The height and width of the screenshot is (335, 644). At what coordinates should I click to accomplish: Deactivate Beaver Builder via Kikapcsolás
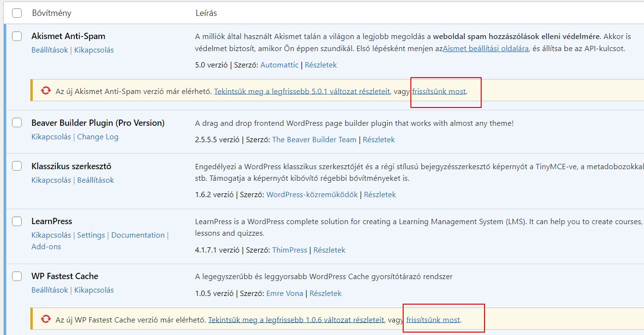(x=51, y=136)
